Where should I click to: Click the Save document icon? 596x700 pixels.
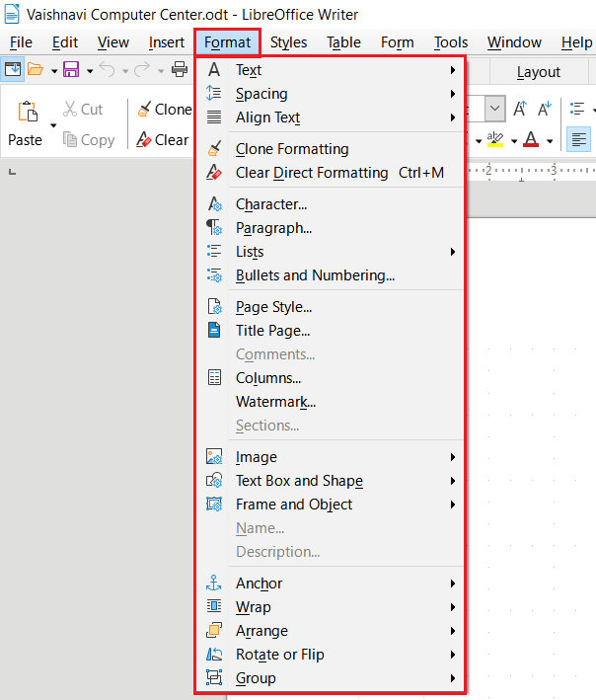pos(71,69)
